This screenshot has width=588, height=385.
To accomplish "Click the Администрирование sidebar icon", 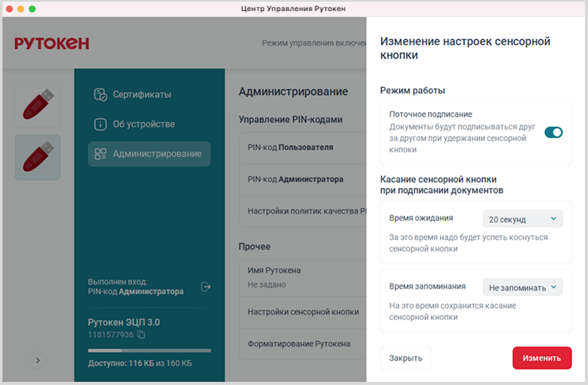I will (x=100, y=154).
